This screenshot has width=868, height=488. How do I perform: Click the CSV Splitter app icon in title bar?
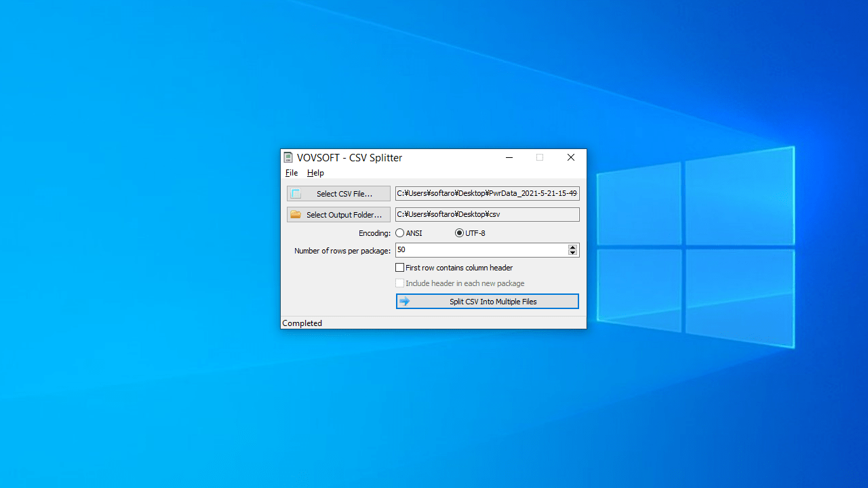pyautogui.click(x=288, y=157)
